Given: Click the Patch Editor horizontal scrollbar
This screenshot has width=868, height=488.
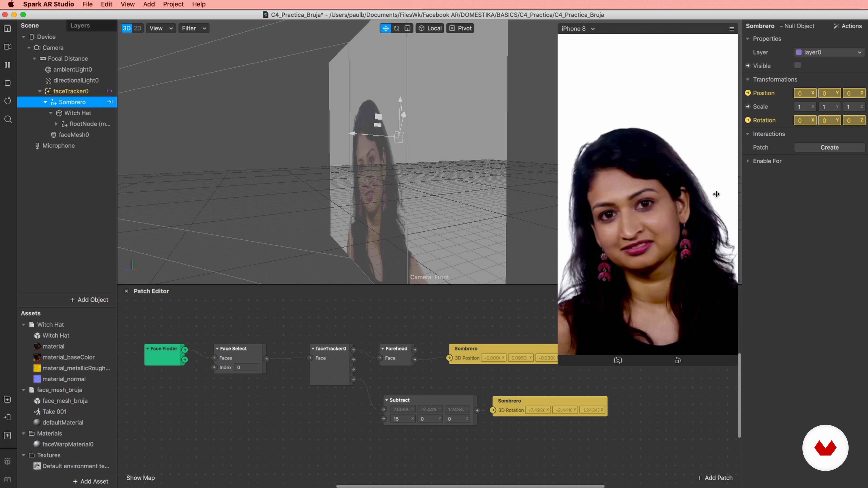Looking at the screenshot, I should point(470,486).
